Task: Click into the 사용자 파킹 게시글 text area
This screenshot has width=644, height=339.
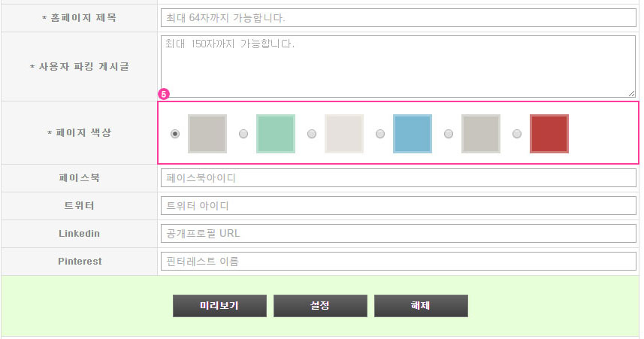Action: tap(398, 66)
